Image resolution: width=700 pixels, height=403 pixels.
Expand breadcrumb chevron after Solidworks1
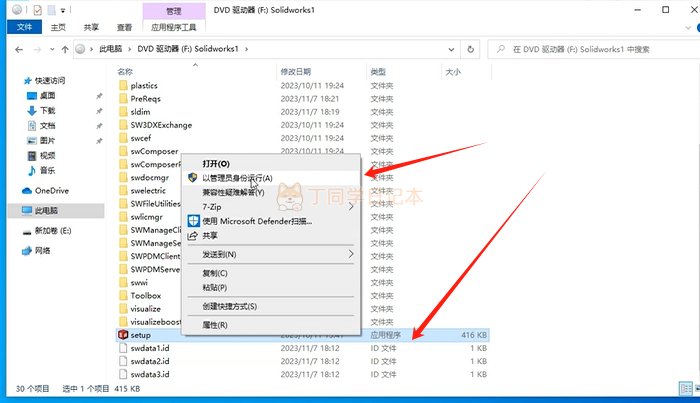click(246, 49)
